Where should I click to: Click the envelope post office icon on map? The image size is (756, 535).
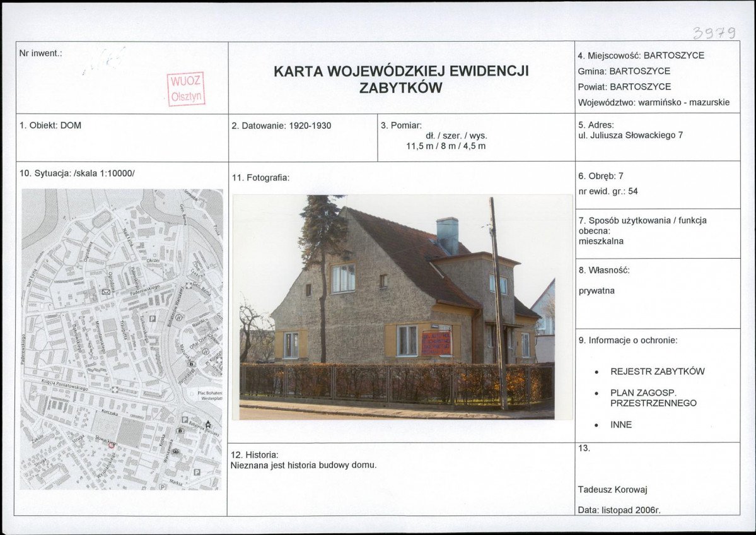pyautogui.click(x=106, y=292)
